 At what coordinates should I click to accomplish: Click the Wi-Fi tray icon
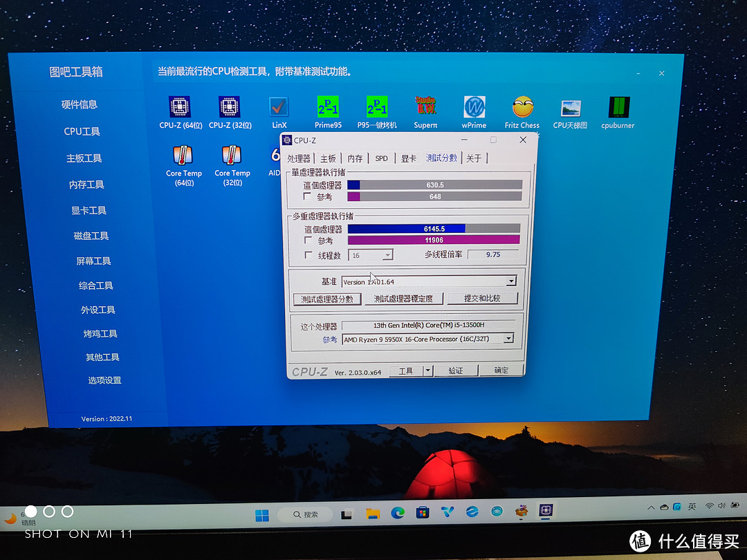(710, 505)
